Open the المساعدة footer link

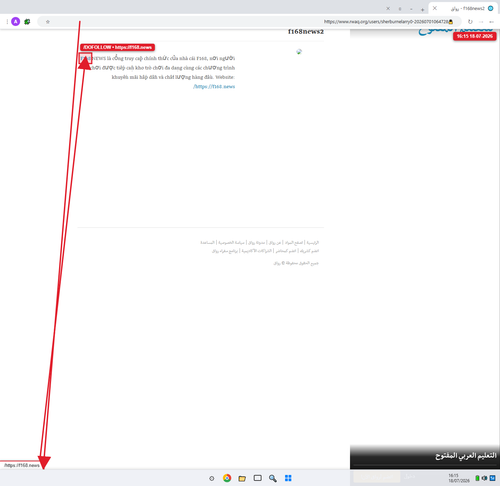click(x=207, y=242)
